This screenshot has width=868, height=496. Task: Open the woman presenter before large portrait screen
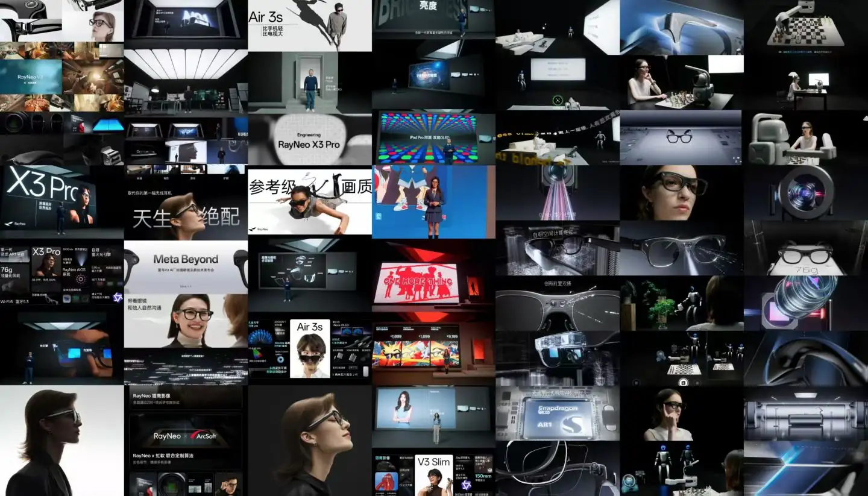click(433, 416)
